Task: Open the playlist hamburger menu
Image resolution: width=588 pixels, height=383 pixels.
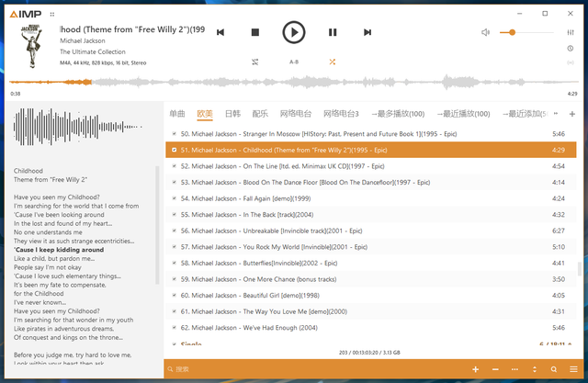Action: [573, 369]
